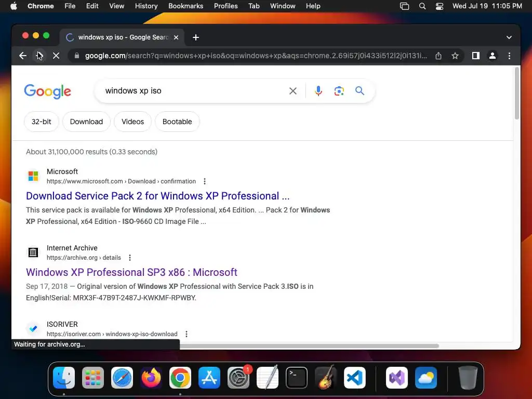Clear the Google search box text
The height and width of the screenshot is (399, 532).
[x=293, y=91]
